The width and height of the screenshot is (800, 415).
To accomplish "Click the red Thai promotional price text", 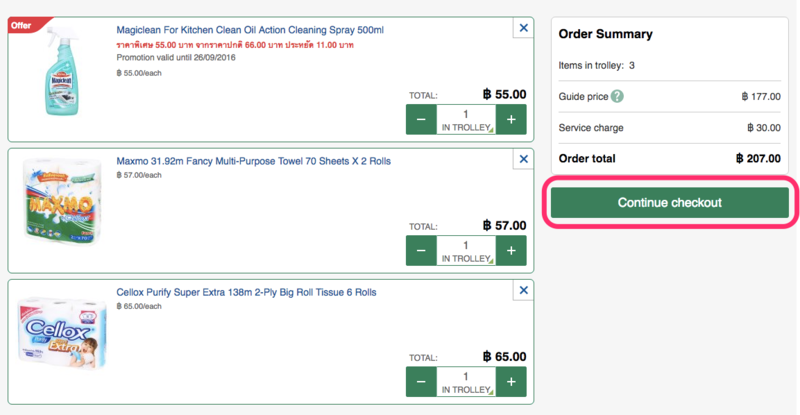I will (x=235, y=45).
